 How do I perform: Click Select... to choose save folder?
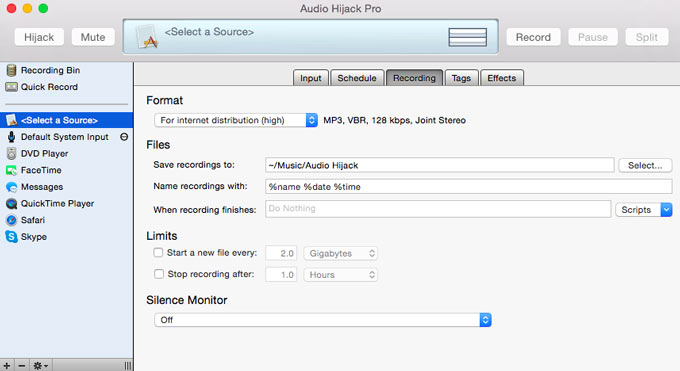tap(645, 165)
